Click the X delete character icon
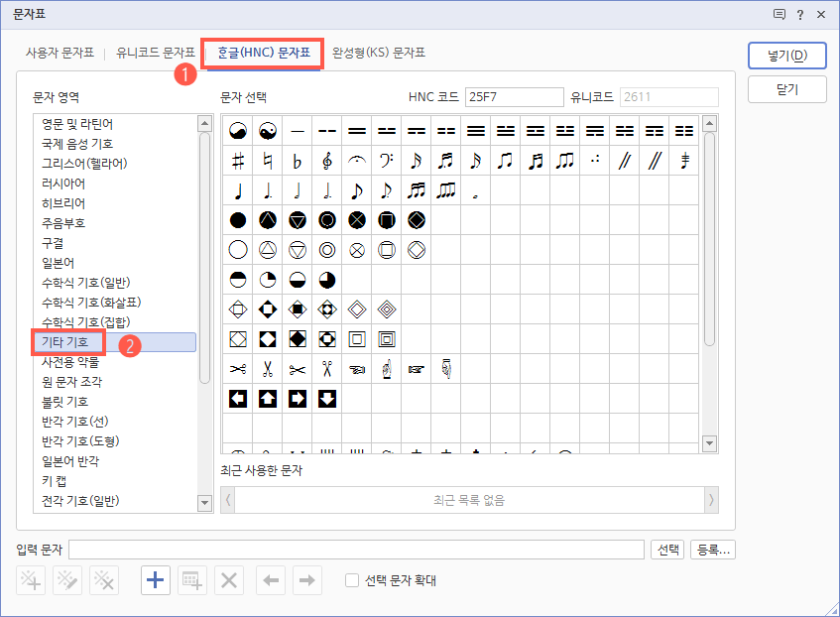This screenshot has height=617, width=840. 228,580
